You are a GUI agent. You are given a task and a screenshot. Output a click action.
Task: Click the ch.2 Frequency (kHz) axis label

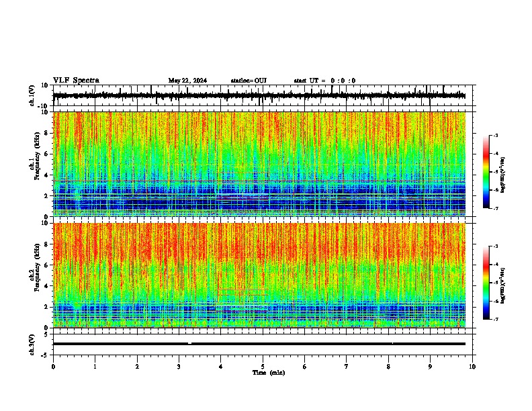[37, 267]
